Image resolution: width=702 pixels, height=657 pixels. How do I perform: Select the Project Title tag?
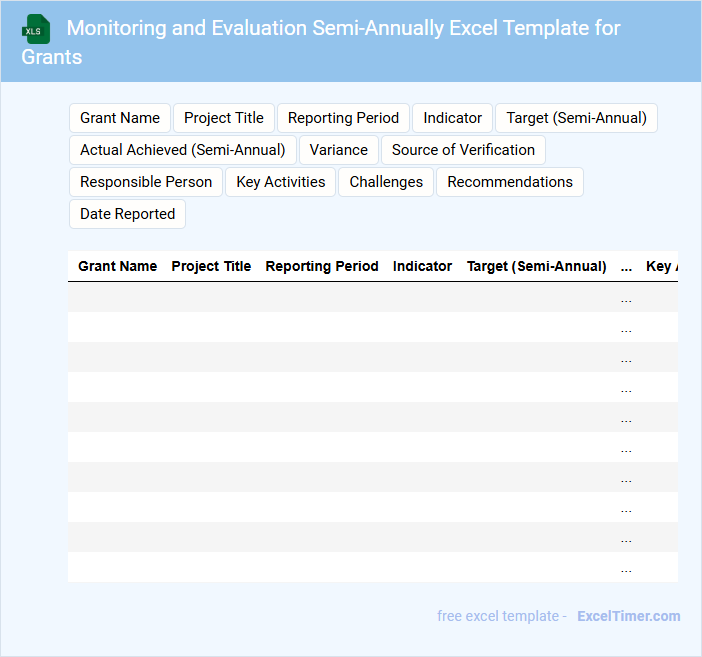[x=224, y=118]
